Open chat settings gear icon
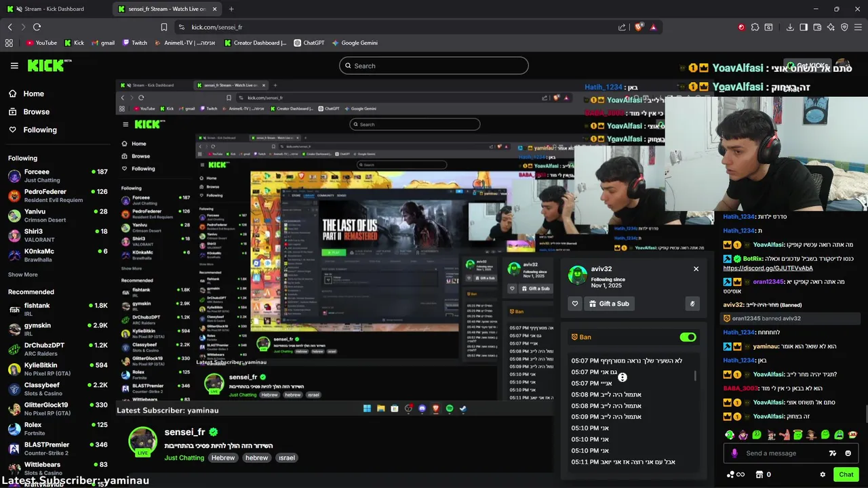 click(823, 474)
